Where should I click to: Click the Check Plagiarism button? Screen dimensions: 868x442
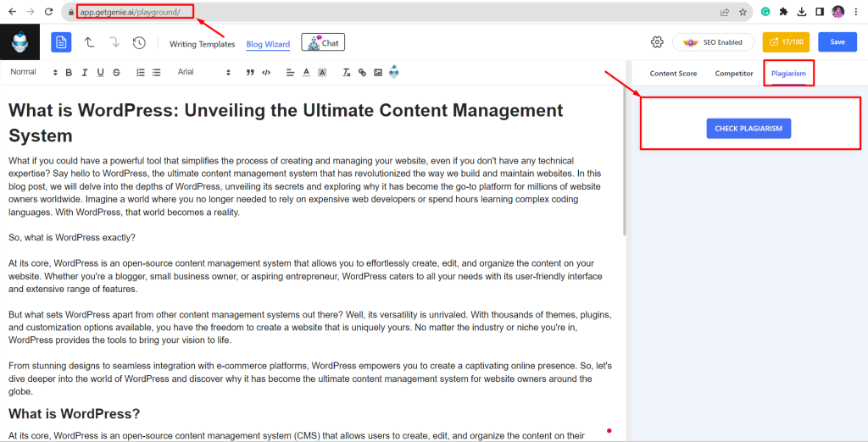point(748,129)
